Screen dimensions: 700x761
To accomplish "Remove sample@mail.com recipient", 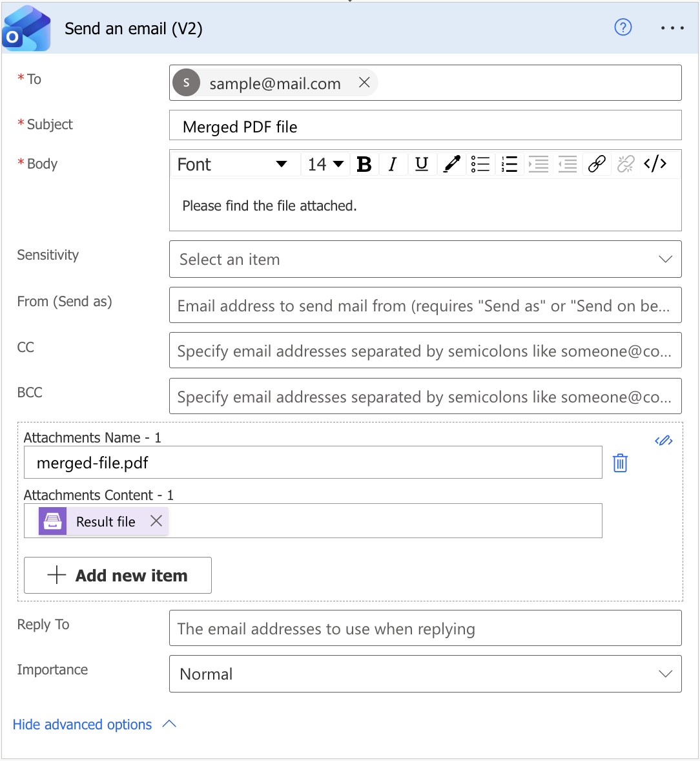I will (x=364, y=83).
